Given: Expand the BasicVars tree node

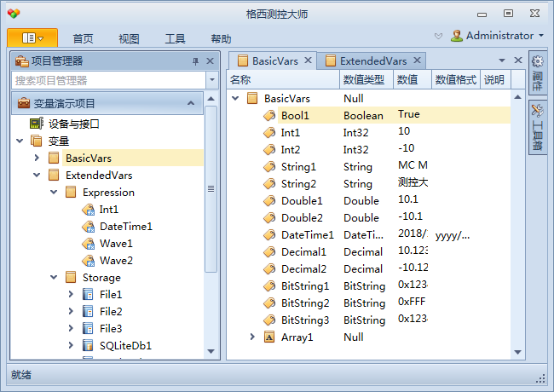Looking at the screenshot, I should (x=37, y=158).
